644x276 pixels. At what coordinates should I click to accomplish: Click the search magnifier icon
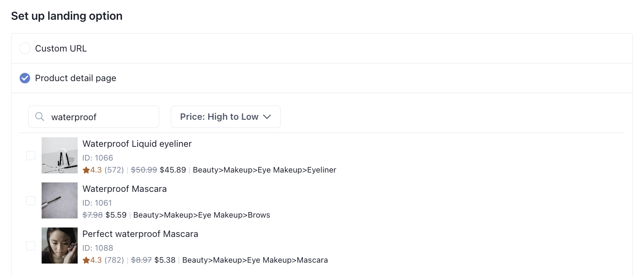pos(39,117)
